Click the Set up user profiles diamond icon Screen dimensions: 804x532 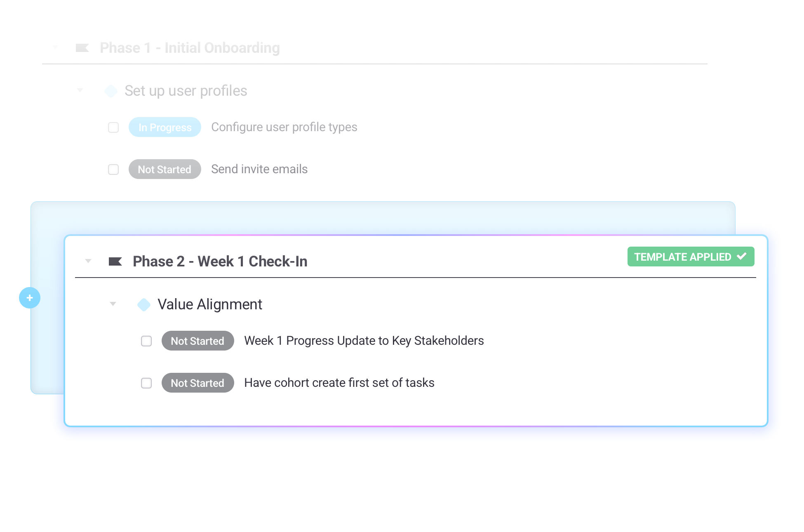(x=111, y=91)
